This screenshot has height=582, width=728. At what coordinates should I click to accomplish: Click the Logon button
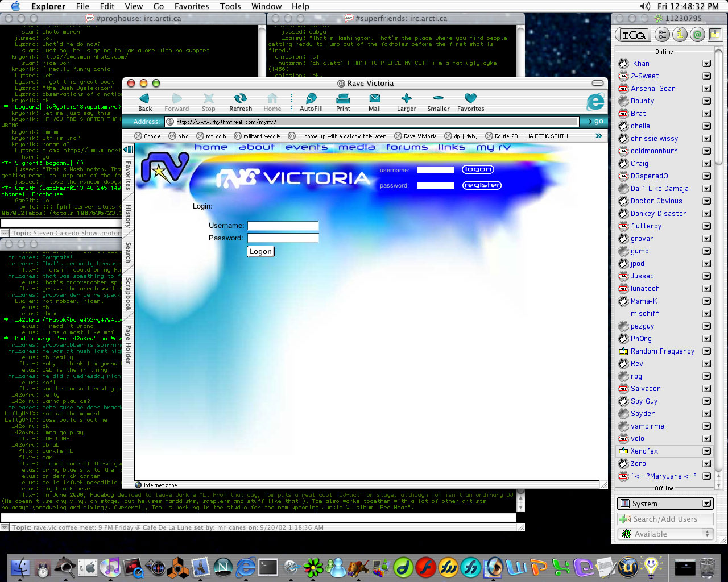click(x=260, y=251)
